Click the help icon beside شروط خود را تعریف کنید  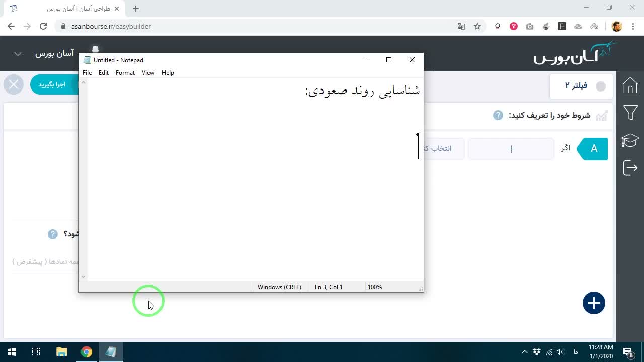[x=498, y=115]
